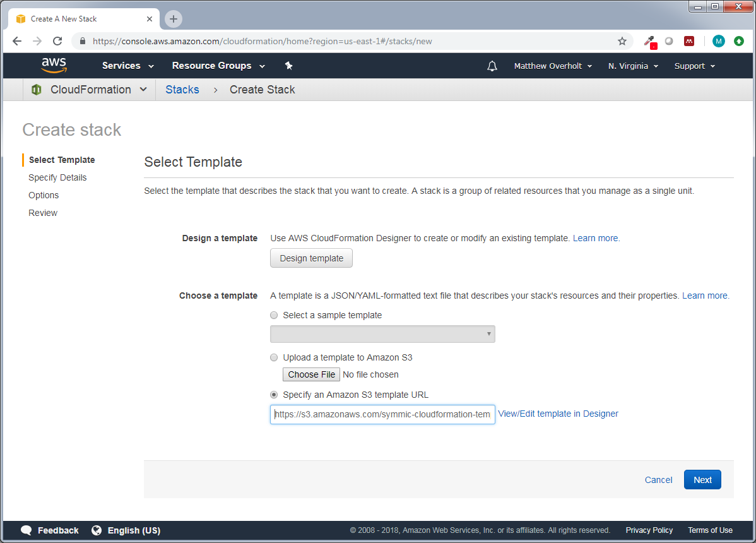Go to the Options step
Viewport: 756px width, 543px height.
[44, 195]
